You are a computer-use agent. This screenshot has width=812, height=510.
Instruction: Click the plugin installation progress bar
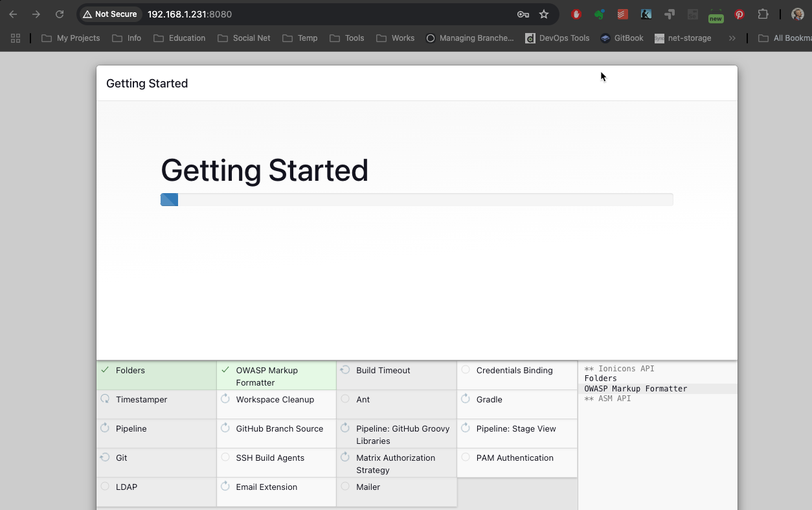pos(416,200)
